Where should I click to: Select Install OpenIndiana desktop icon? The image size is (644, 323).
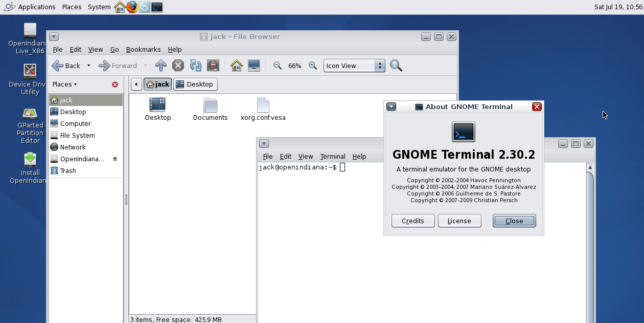click(30, 168)
